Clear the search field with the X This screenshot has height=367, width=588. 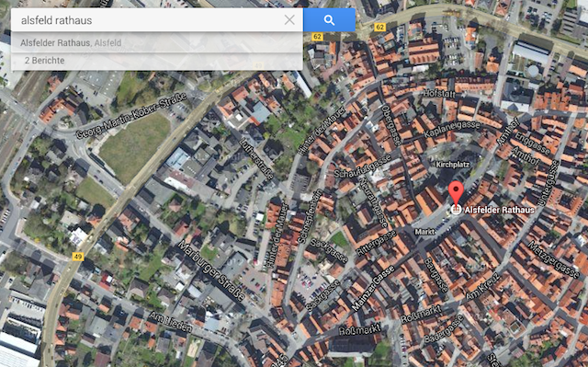pos(289,20)
